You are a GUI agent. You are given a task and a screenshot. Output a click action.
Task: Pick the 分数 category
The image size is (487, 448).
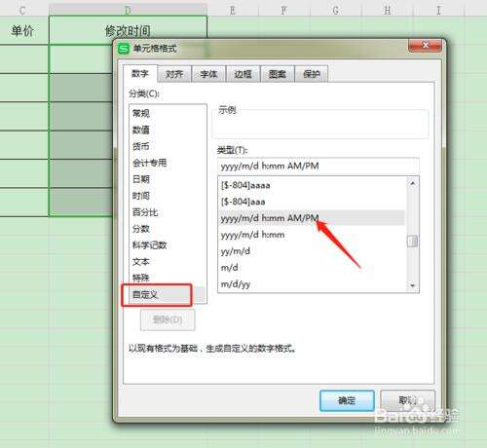pyautogui.click(x=168, y=229)
